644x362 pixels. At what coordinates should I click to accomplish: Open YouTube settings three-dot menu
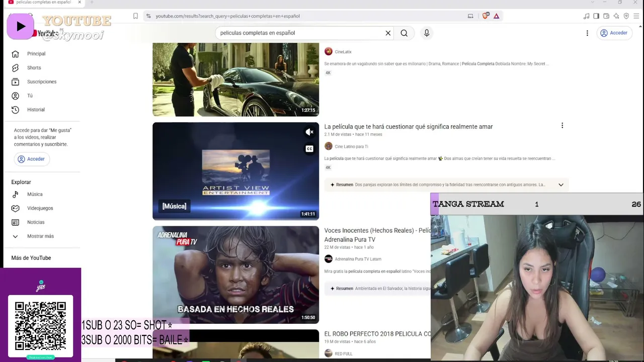(x=587, y=33)
